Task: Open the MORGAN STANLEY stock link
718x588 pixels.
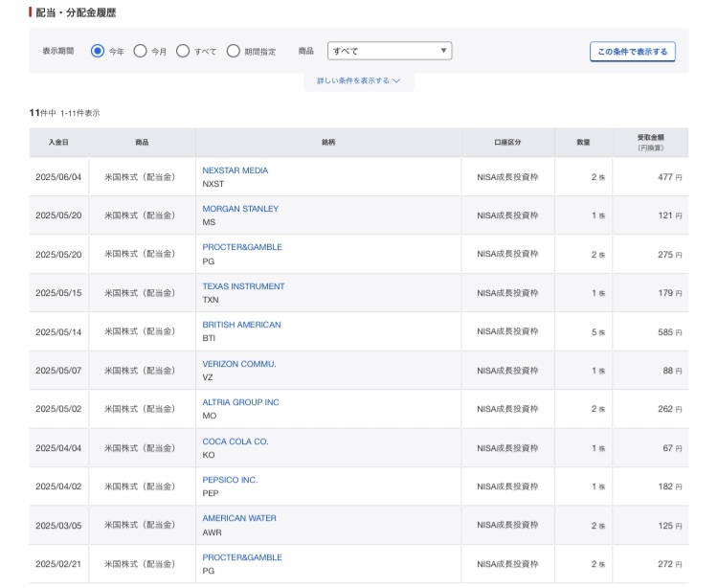Action: [240, 209]
